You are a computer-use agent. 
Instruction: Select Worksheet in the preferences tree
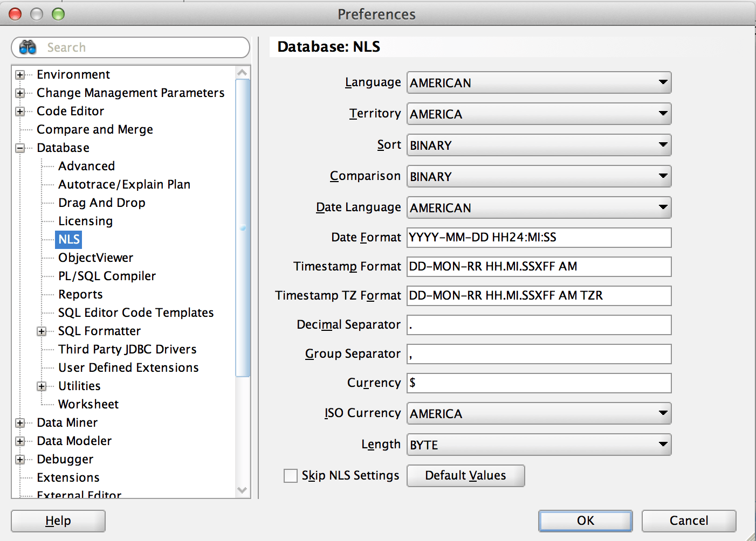point(88,404)
